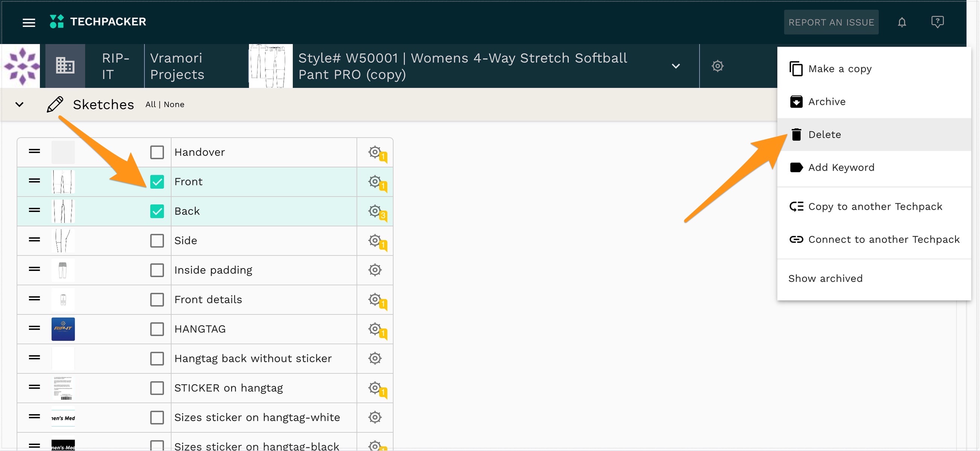Uncheck the Back sketch checkbox
The height and width of the screenshot is (451, 980).
(x=157, y=211)
